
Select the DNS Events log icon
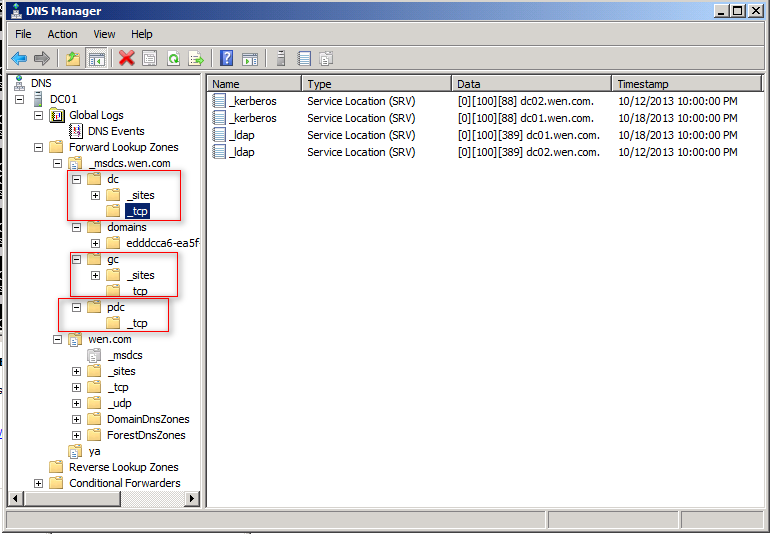pos(76,131)
